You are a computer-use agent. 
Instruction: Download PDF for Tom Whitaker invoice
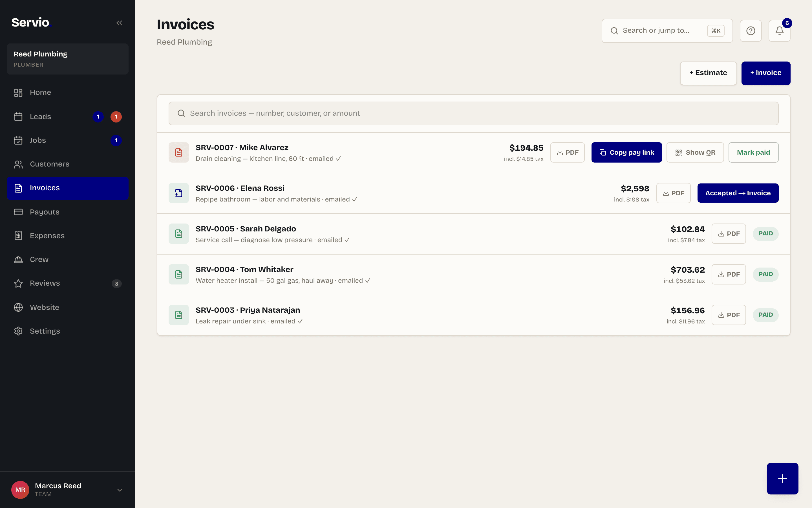coord(729,275)
